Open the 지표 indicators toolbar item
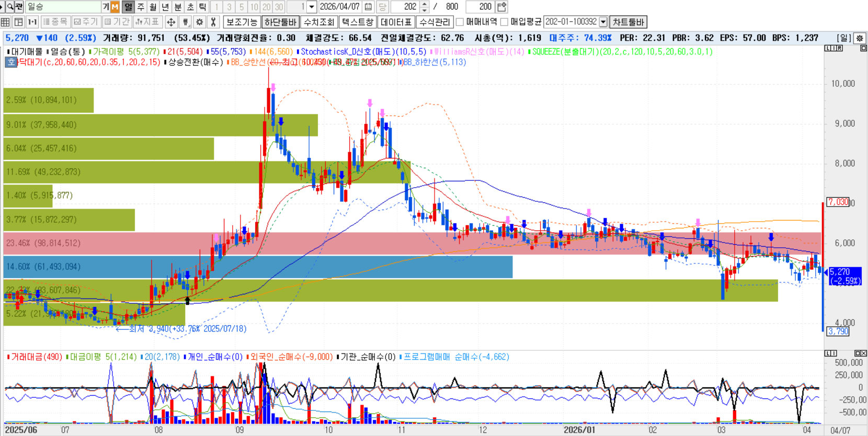The image size is (868, 436). tap(147, 22)
